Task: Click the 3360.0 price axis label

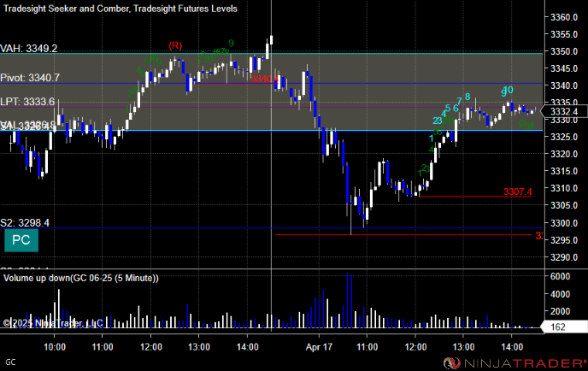Action: [564, 17]
